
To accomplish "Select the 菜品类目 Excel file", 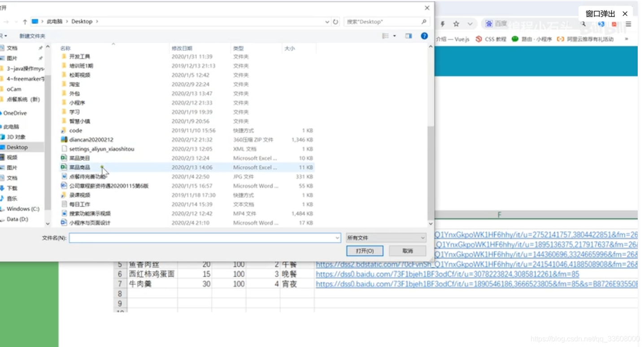I will point(187,158).
